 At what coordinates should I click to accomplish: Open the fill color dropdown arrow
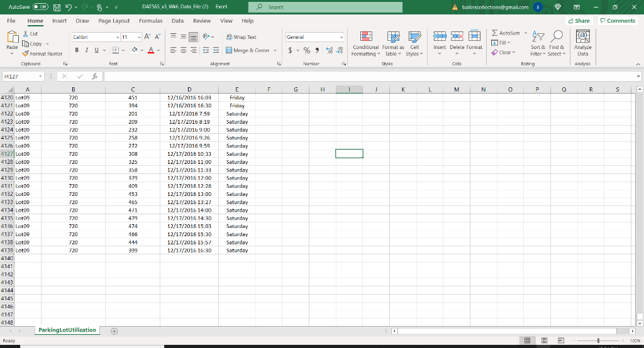pyautogui.click(x=142, y=50)
